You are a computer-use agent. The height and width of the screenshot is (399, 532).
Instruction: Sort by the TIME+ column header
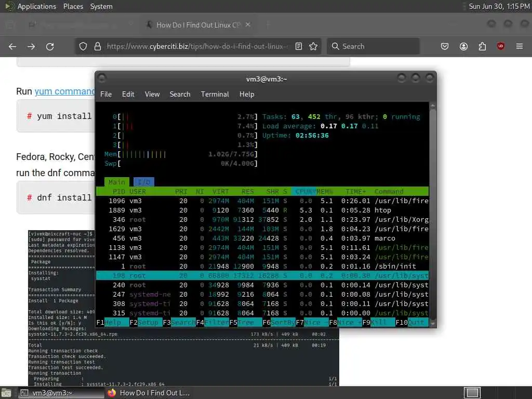pyautogui.click(x=355, y=191)
